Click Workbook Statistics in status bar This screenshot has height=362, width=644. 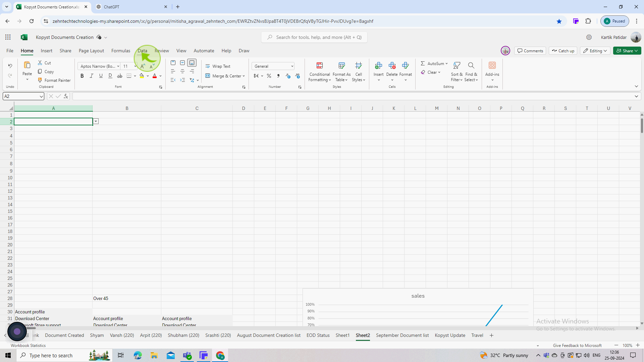[28, 345]
